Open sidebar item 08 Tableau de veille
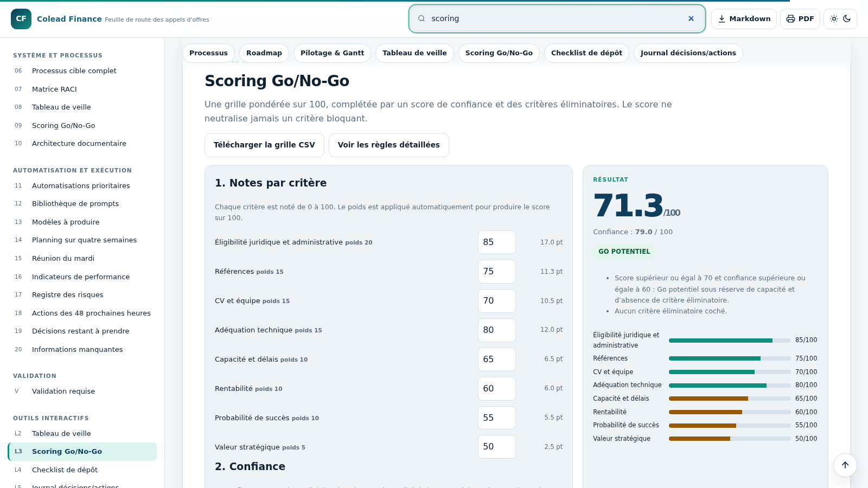Viewport: 868px width, 488px height. (x=82, y=107)
